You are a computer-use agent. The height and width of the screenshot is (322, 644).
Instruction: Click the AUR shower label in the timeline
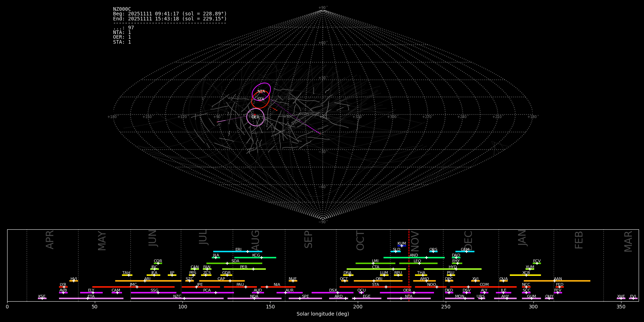click(x=289, y=291)
